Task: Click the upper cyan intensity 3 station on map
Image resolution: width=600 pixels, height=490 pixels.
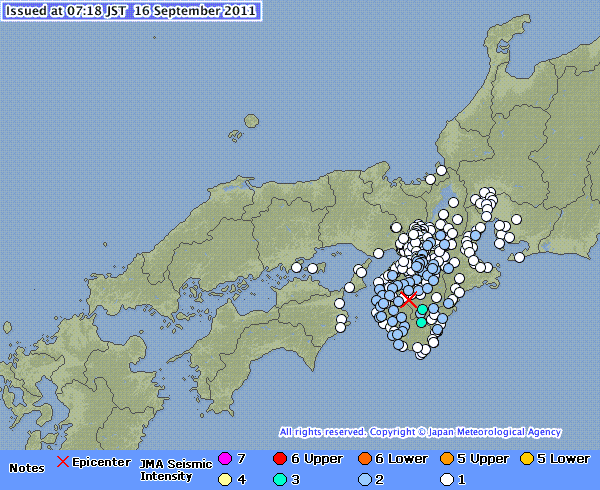Action: (x=422, y=311)
